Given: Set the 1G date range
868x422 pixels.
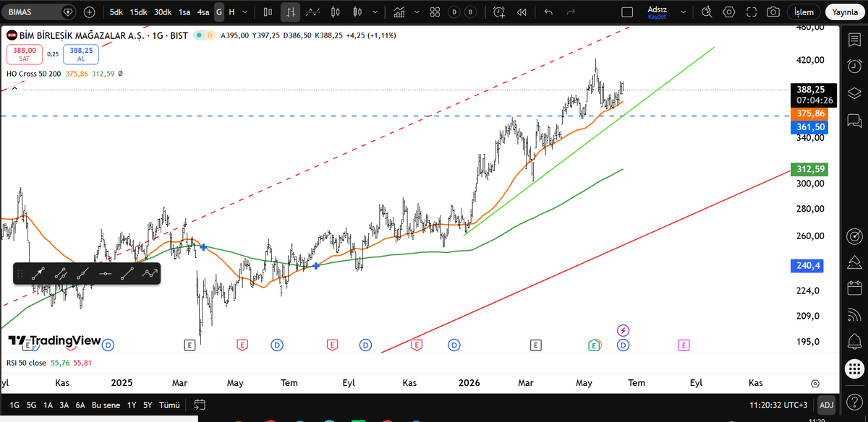Looking at the screenshot, I should (x=14, y=405).
